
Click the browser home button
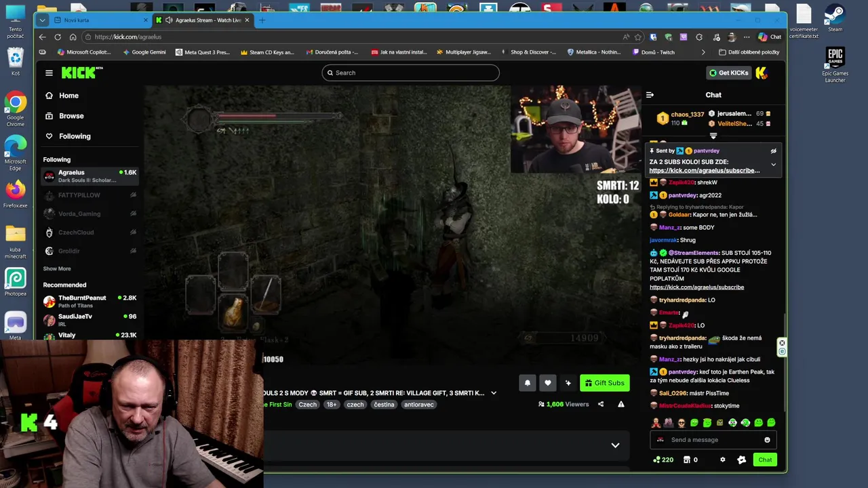[73, 37]
